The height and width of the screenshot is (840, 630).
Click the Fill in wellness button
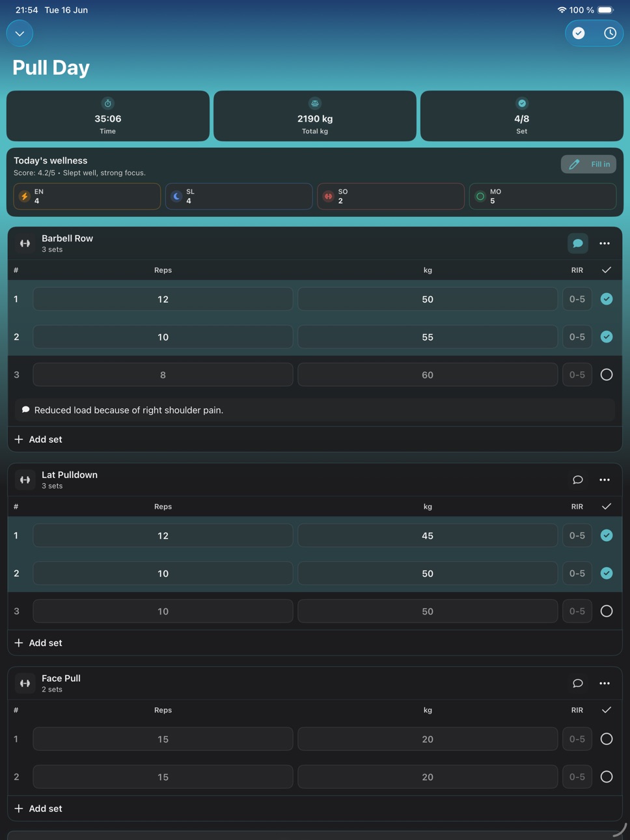tap(588, 164)
